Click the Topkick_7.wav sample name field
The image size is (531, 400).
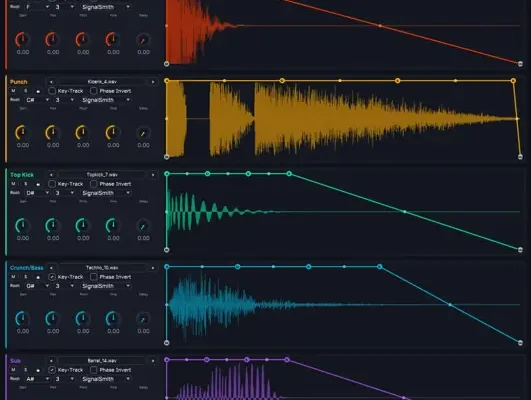pos(102,175)
